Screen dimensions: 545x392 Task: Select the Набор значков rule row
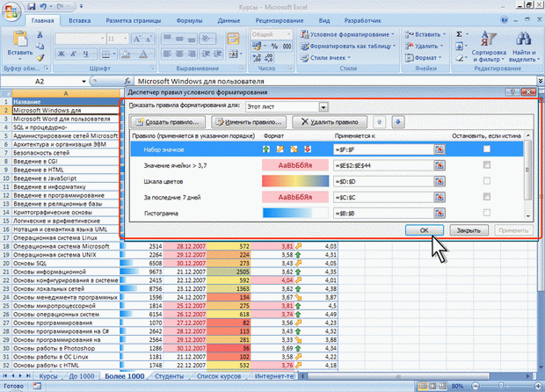tap(327, 149)
